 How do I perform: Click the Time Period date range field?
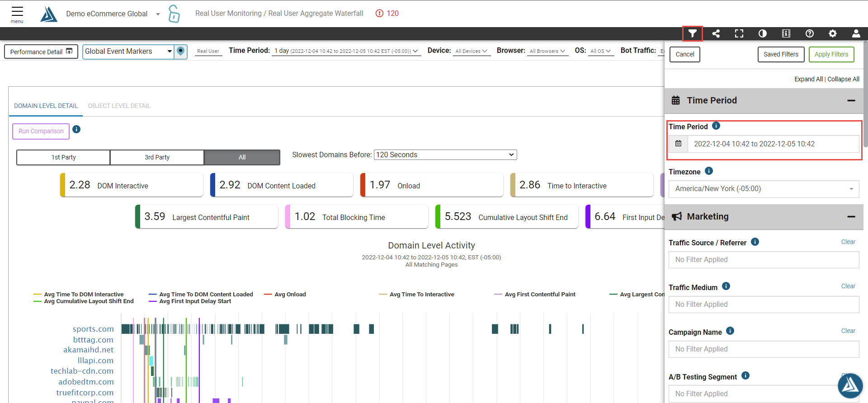coord(773,144)
